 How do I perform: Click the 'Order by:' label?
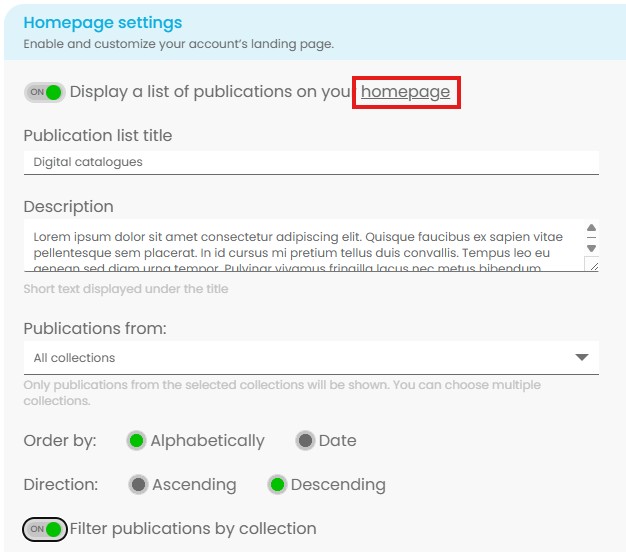click(x=60, y=441)
